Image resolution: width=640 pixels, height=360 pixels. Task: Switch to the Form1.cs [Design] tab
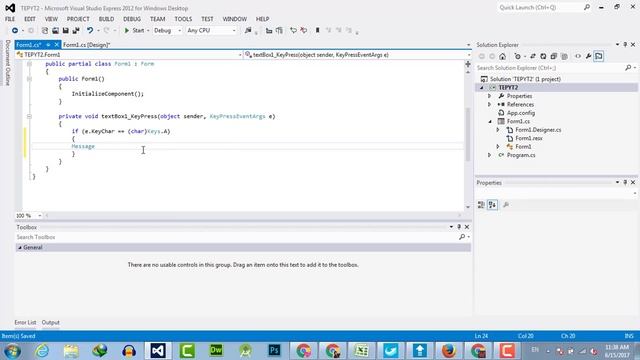(x=87, y=45)
